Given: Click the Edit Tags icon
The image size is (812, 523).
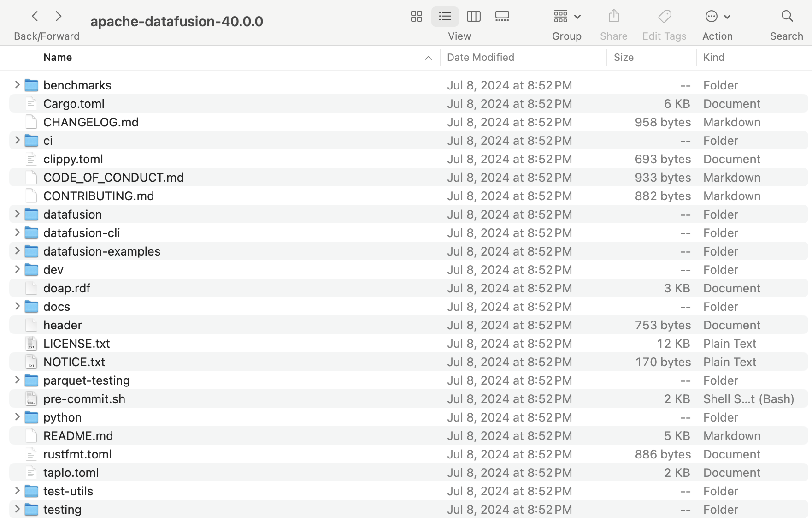Looking at the screenshot, I should coord(664,17).
